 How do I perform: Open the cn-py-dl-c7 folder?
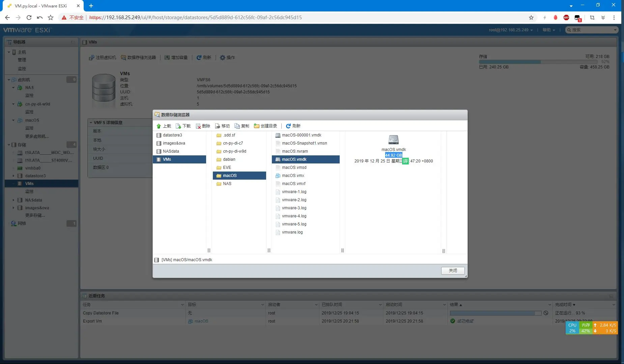[233, 143]
